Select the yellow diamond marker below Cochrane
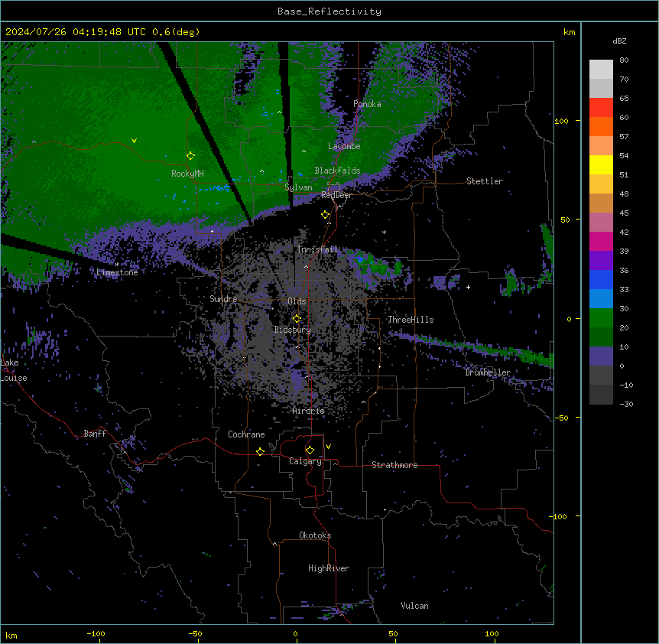The image size is (659, 644). coord(260,451)
